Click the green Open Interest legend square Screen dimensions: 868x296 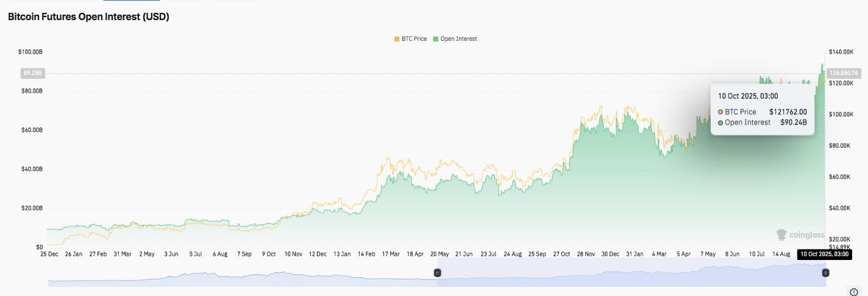tap(435, 38)
